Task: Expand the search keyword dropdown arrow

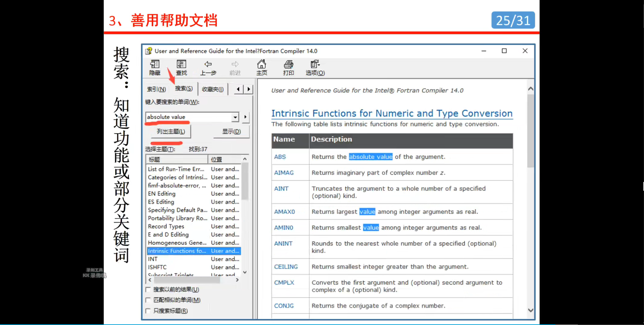Action: point(235,117)
